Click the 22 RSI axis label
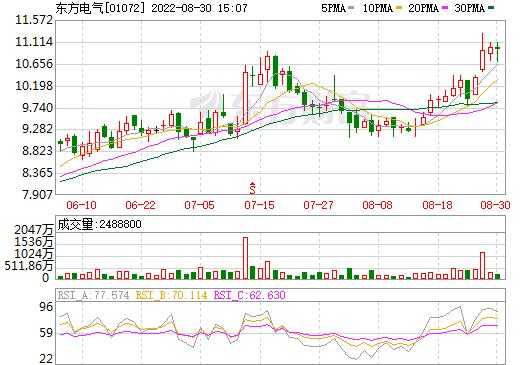 (46, 359)
